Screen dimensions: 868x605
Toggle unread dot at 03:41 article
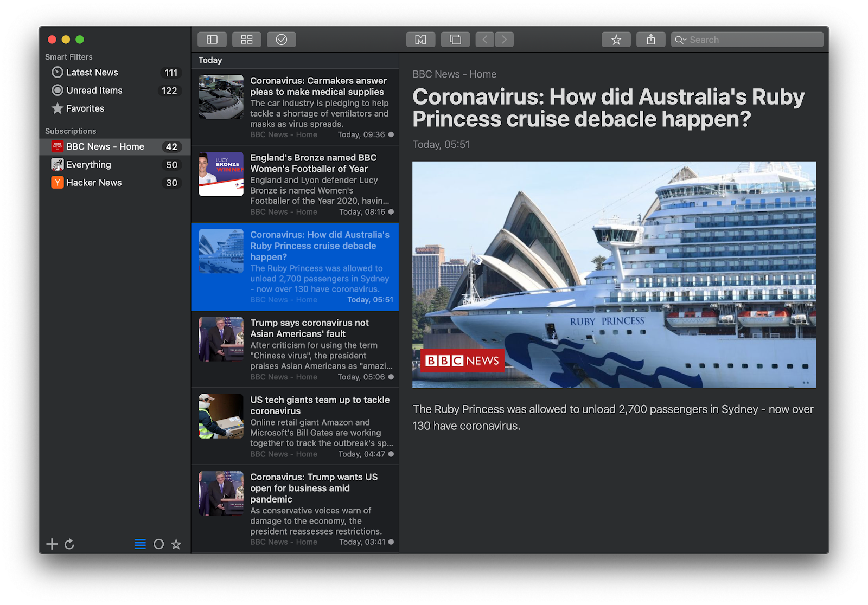[x=391, y=542]
